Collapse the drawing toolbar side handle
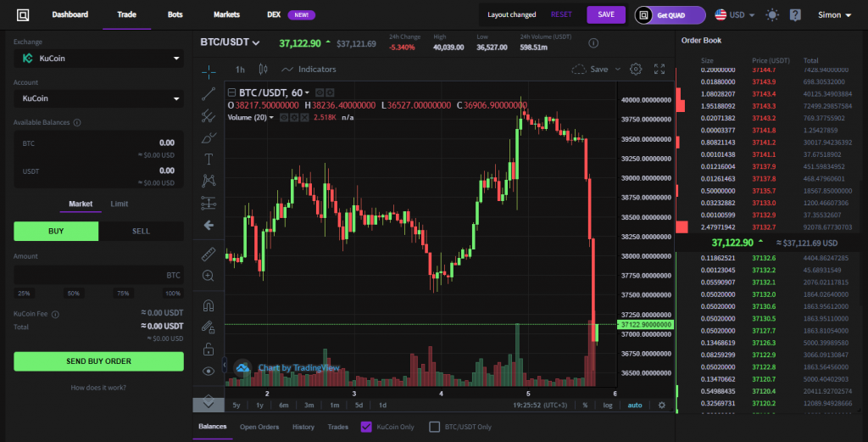 point(224,365)
